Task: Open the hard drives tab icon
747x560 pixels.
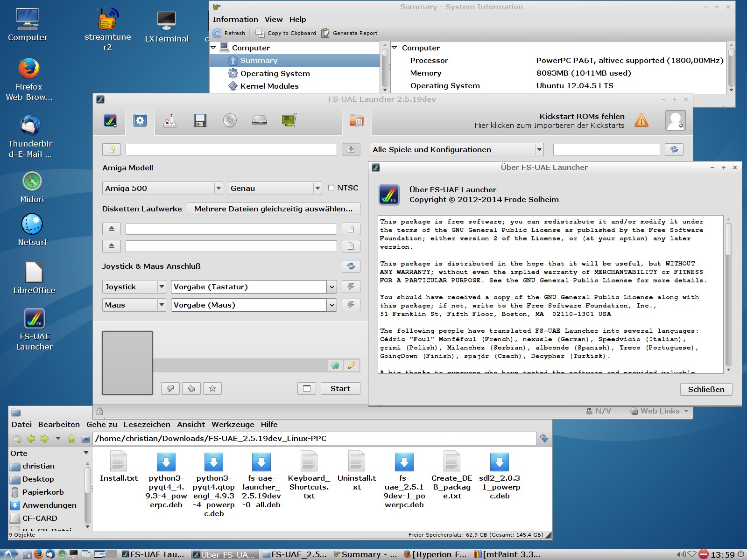Action: (260, 120)
